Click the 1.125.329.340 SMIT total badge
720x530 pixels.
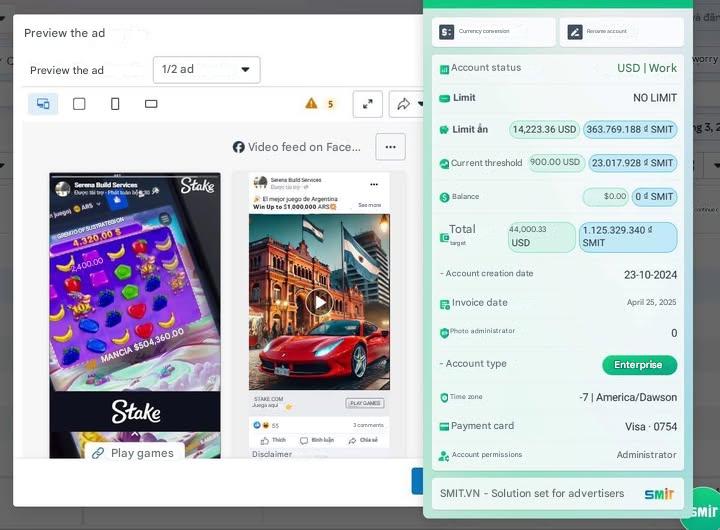coord(628,237)
